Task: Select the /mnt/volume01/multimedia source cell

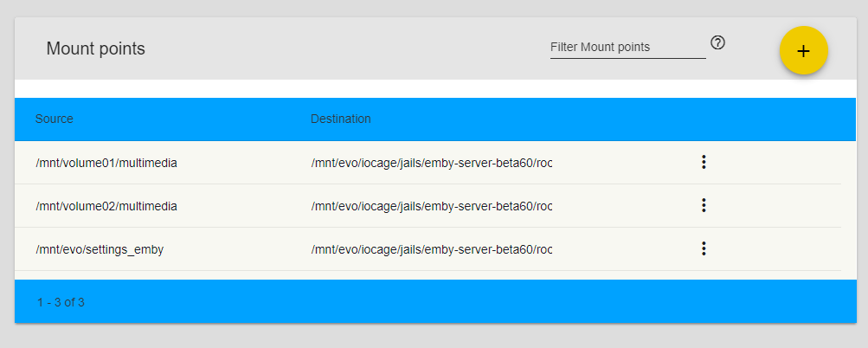Action: [x=106, y=162]
